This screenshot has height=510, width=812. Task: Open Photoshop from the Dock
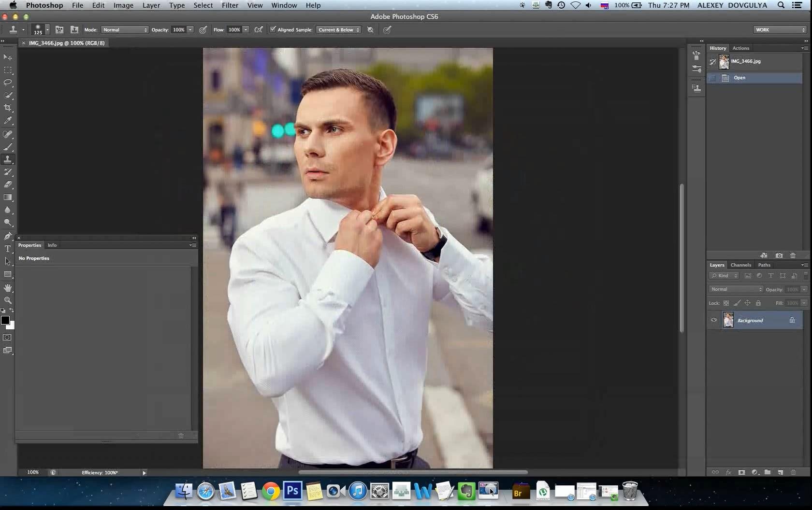click(292, 492)
